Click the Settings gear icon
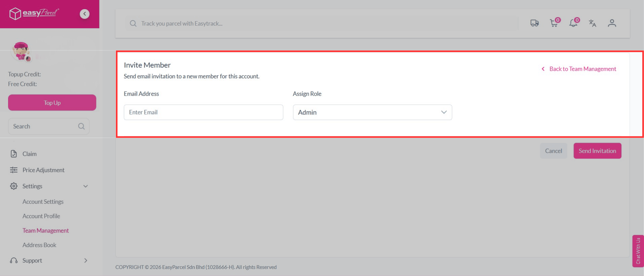This screenshot has width=644, height=276. click(x=14, y=186)
